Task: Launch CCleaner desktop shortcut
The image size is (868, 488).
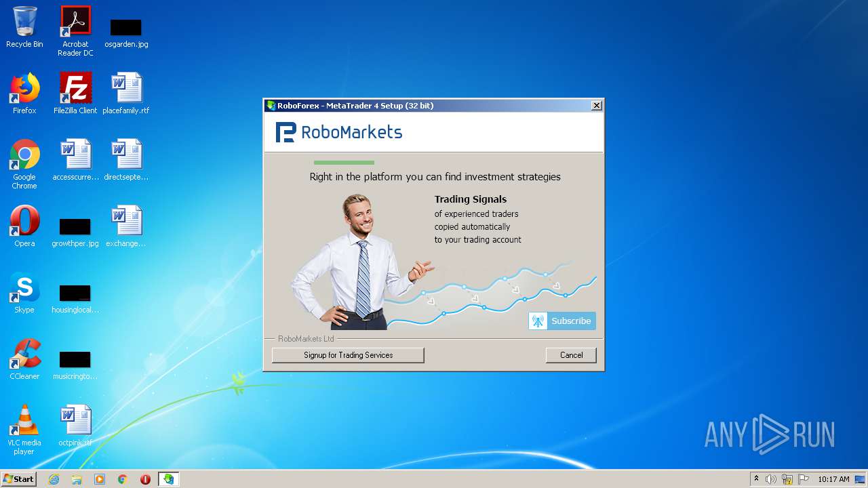Action: point(24,359)
